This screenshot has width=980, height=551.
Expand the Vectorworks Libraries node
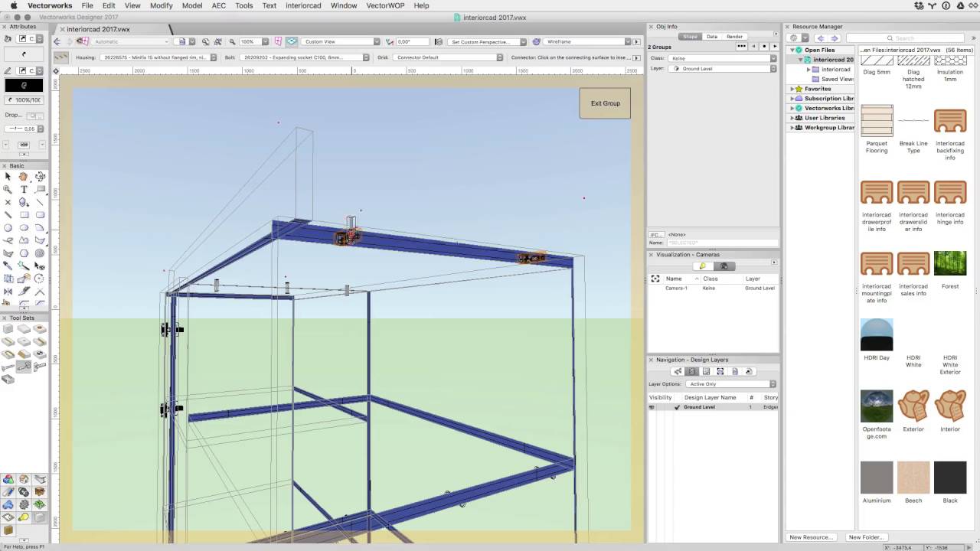pyautogui.click(x=792, y=108)
